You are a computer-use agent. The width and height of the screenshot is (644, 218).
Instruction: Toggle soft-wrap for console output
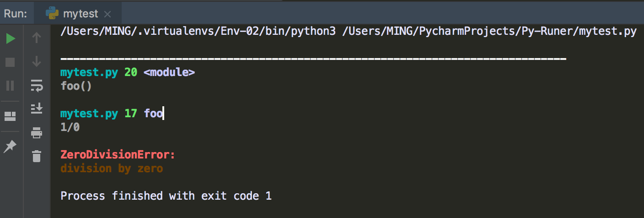[37, 85]
